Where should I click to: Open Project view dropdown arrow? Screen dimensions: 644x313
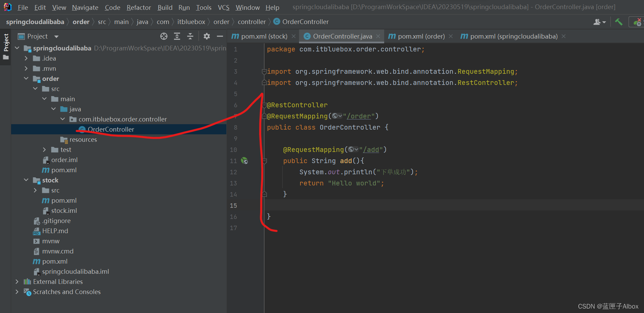point(56,37)
